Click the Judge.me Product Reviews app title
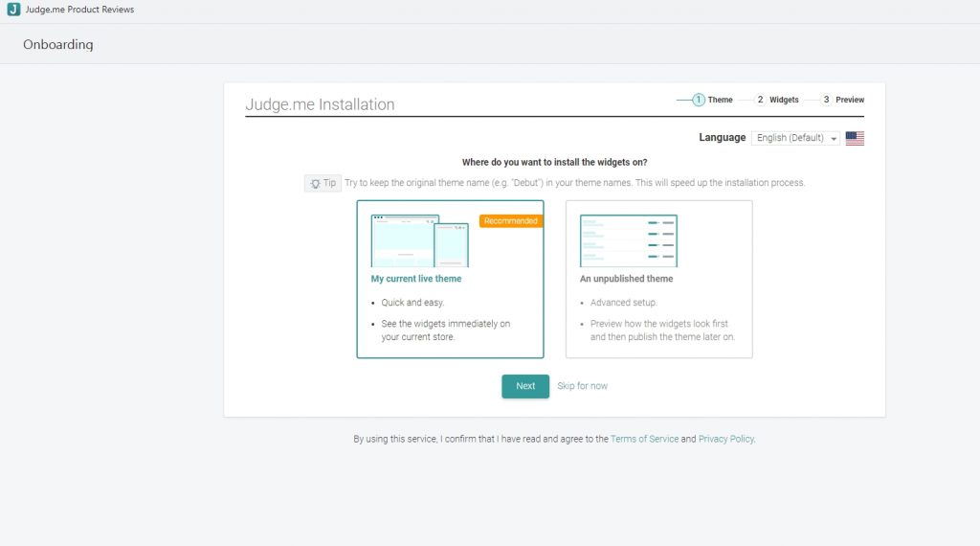Viewport: 980px width, 546px height. tap(79, 10)
